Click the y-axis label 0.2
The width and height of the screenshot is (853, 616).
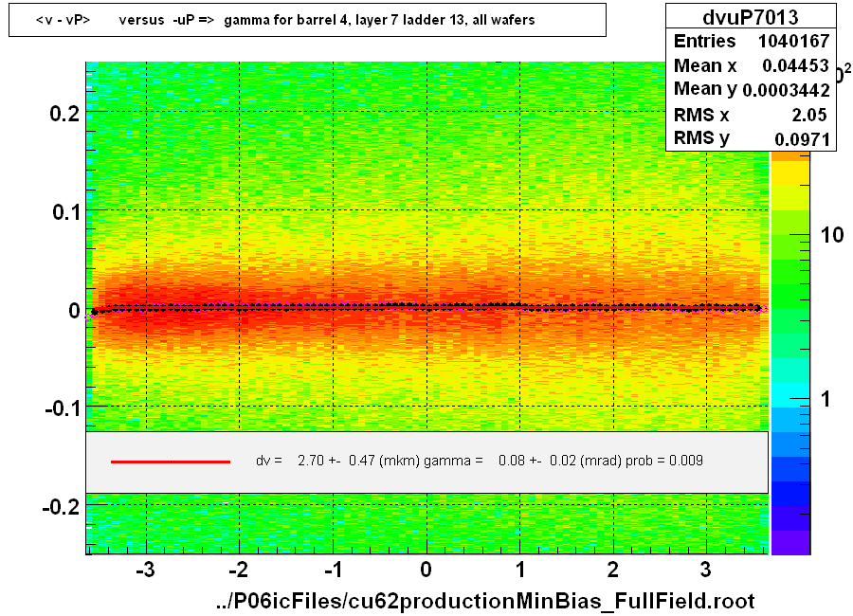click(64, 114)
